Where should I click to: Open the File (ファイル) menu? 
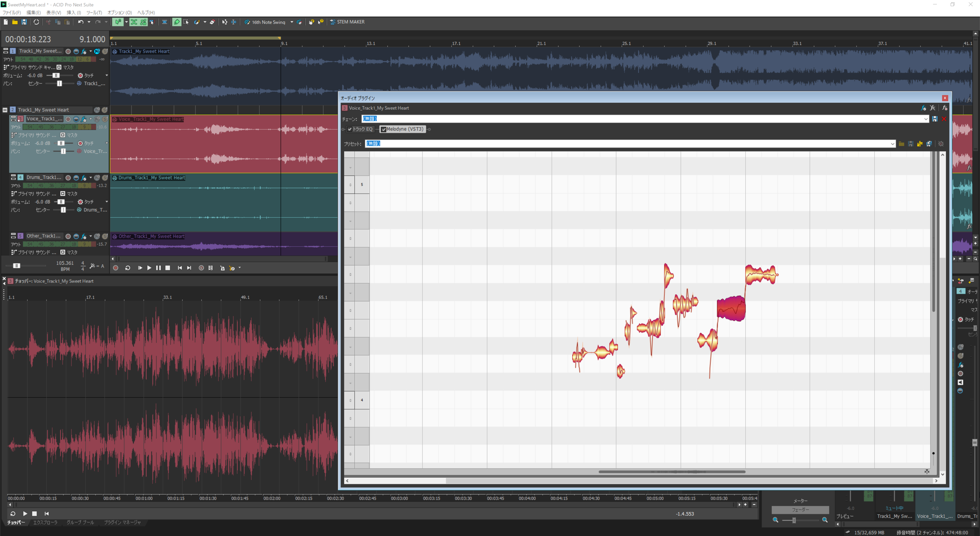pos(11,13)
